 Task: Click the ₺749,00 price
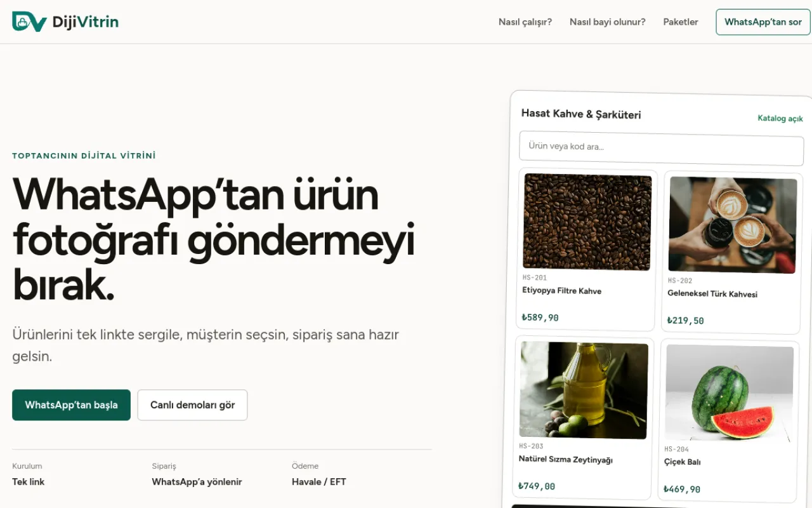[x=537, y=486]
